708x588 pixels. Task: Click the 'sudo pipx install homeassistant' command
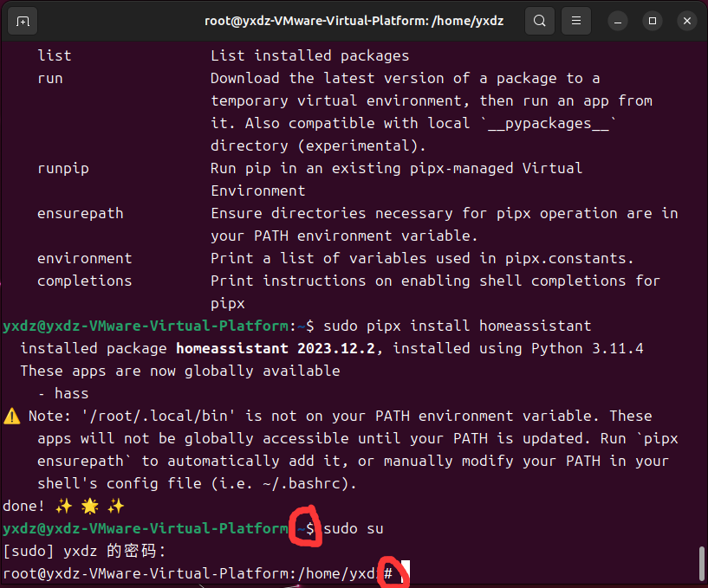point(458,326)
